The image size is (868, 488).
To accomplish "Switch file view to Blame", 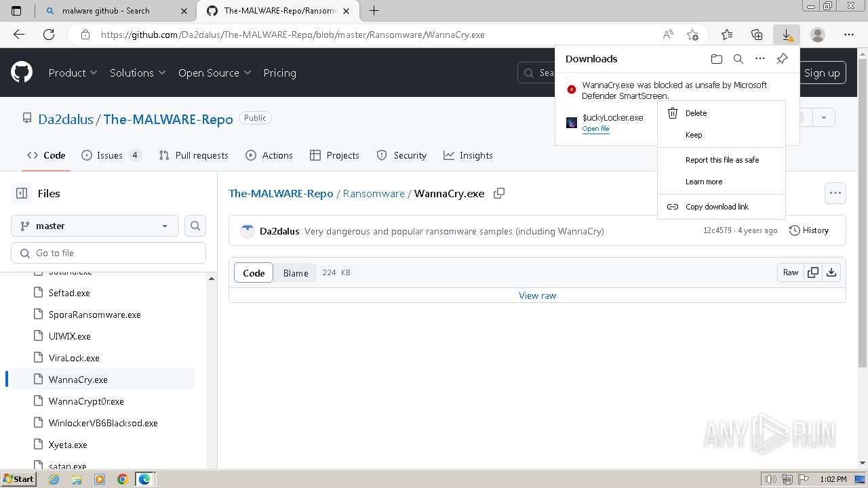I will (296, 272).
